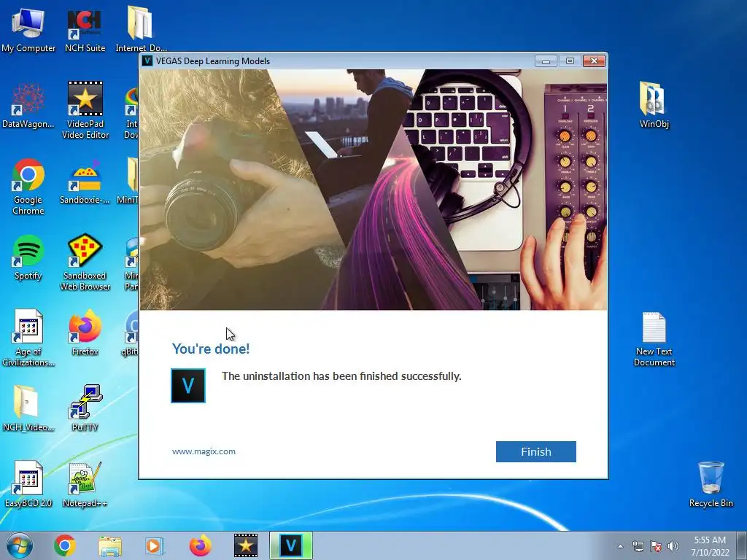Click the network tray icon
The image size is (747, 560).
click(x=638, y=546)
